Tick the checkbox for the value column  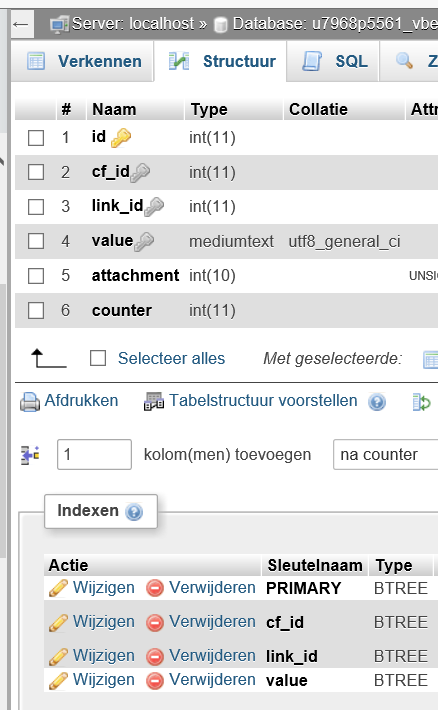click(x=36, y=241)
